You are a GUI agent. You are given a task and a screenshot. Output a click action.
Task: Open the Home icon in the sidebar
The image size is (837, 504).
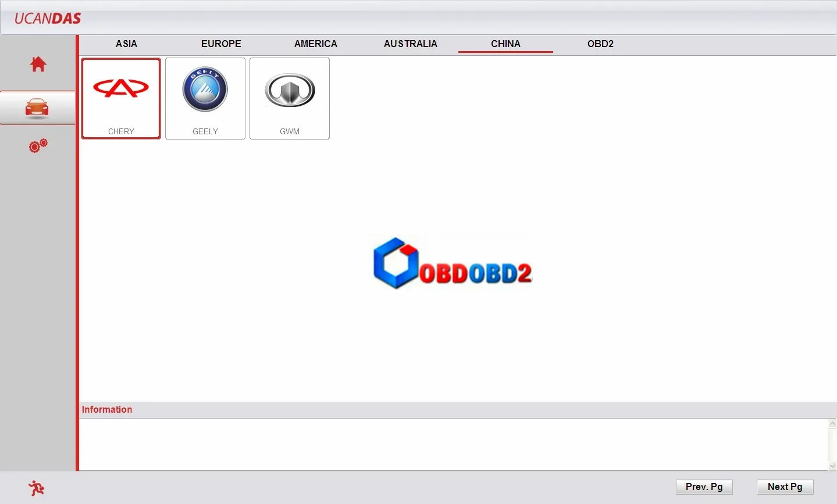point(38,64)
